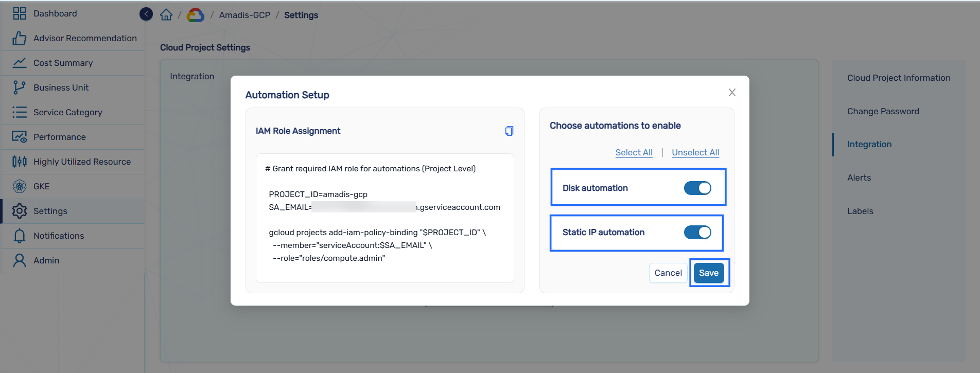Click the Select All link
Image resolution: width=980 pixels, height=373 pixels.
[x=634, y=152]
